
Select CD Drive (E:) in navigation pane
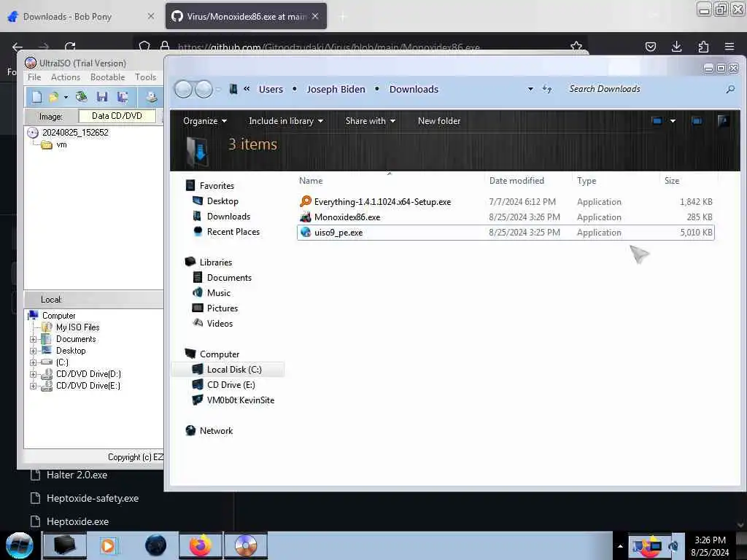point(231,385)
